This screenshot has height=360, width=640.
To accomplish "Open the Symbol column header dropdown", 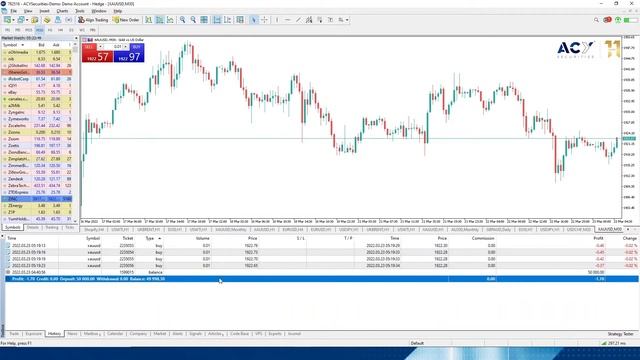I will tap(22, 45).
